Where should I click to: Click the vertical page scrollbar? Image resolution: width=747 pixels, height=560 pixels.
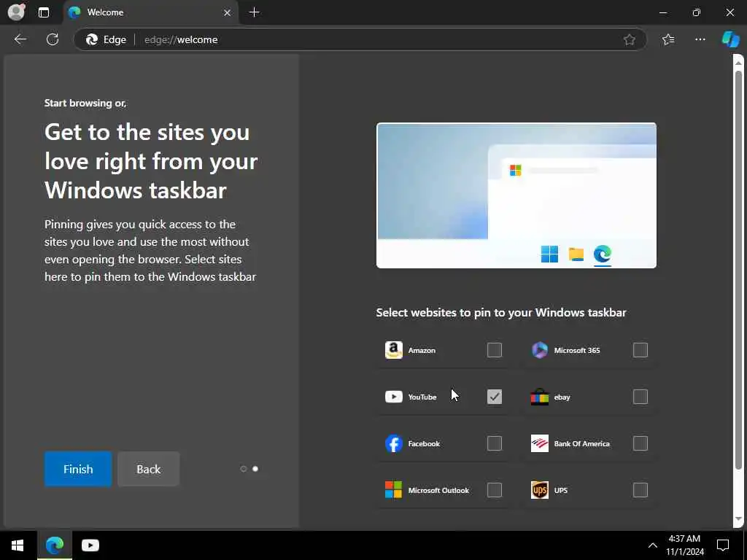(738, 269)
